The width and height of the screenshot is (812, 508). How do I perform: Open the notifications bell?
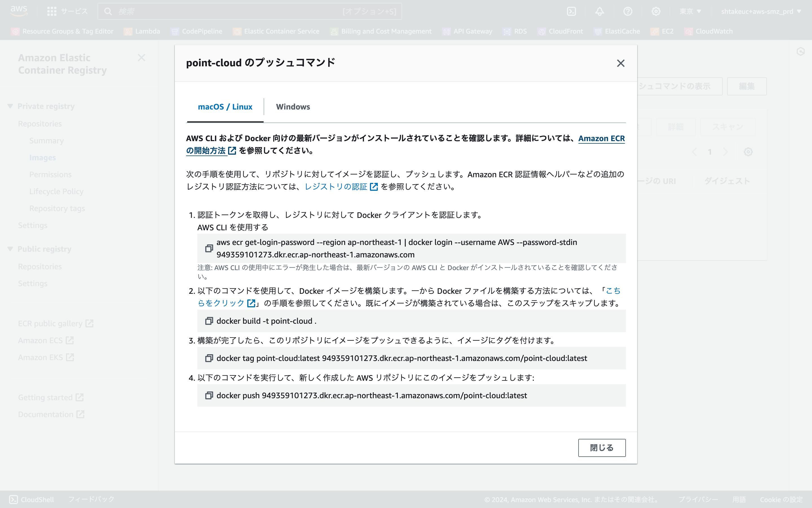click(x=600, y=11)
